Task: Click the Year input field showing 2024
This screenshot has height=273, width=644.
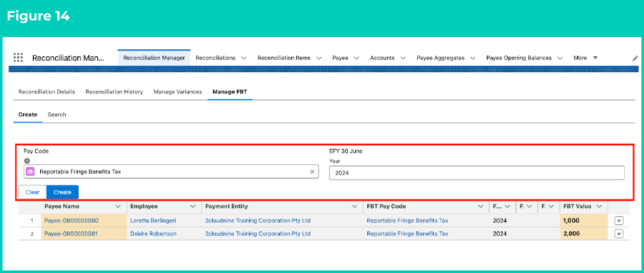Action: click(x=477, y=173)
